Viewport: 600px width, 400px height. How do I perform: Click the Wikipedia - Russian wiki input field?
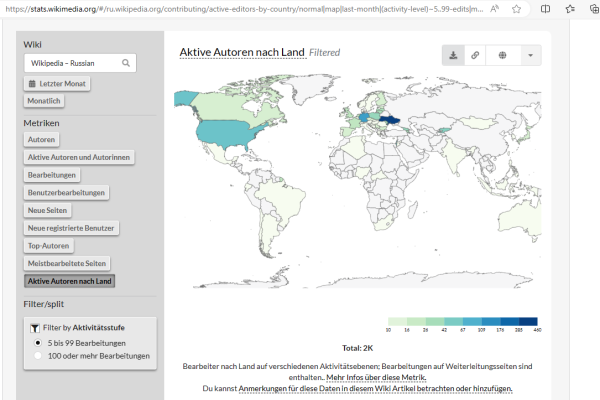pos(70,63)
